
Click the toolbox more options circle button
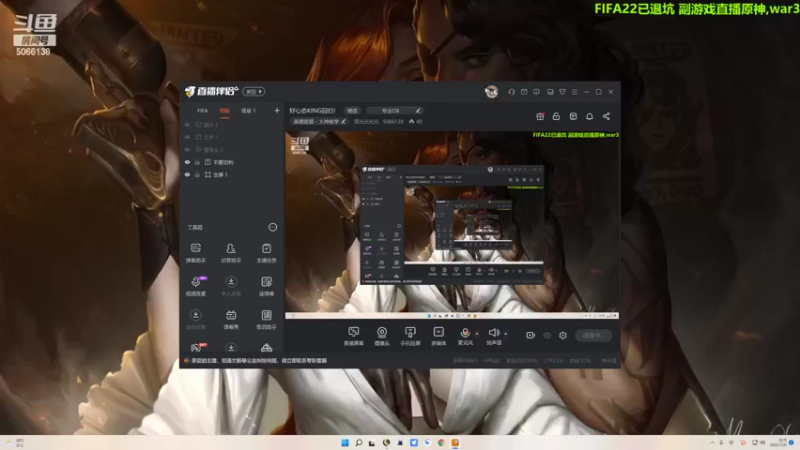coord(273,227)
